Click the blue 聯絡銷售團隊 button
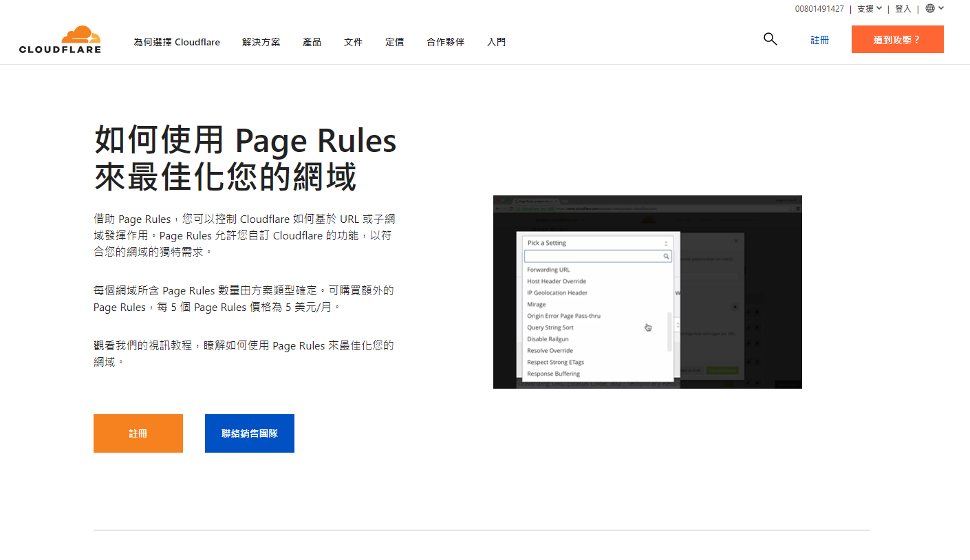This screenshot has height=560, width=970. click(x=250, y=433)
